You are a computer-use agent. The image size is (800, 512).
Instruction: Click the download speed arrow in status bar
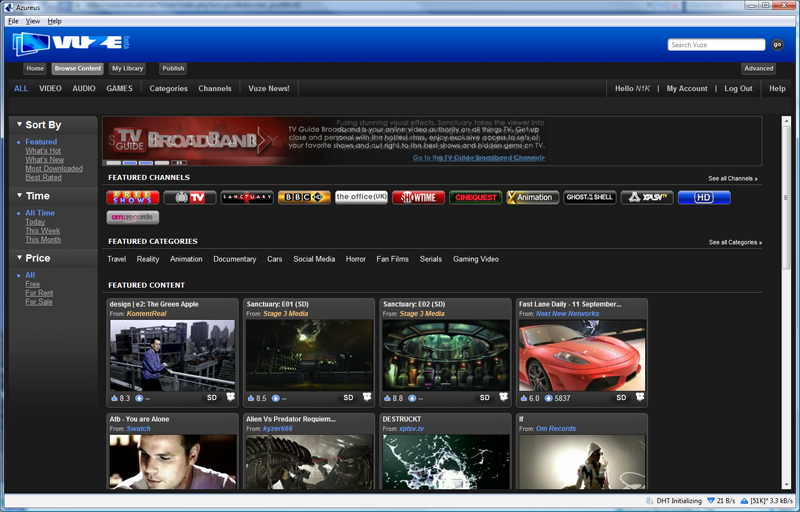(x=711, y=501)
